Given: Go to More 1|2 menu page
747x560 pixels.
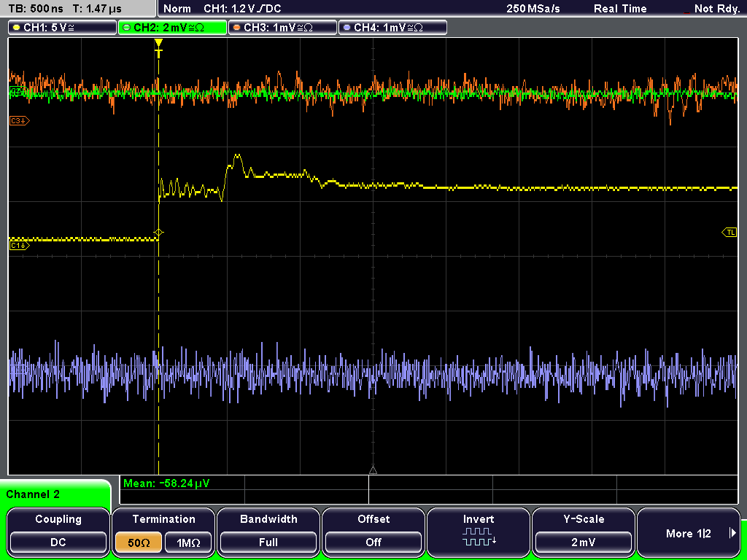Looking at the screenshot, I should coord(689,532).
